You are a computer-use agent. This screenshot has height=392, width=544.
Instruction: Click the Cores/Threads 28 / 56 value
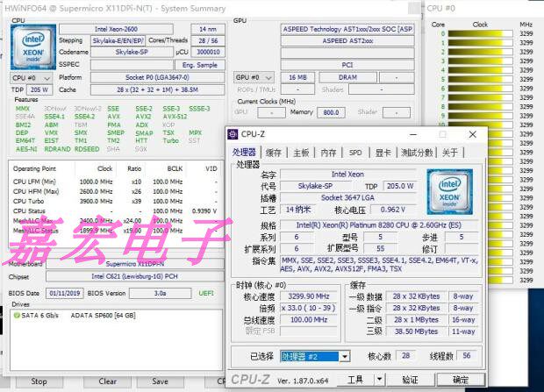point(208,40)
